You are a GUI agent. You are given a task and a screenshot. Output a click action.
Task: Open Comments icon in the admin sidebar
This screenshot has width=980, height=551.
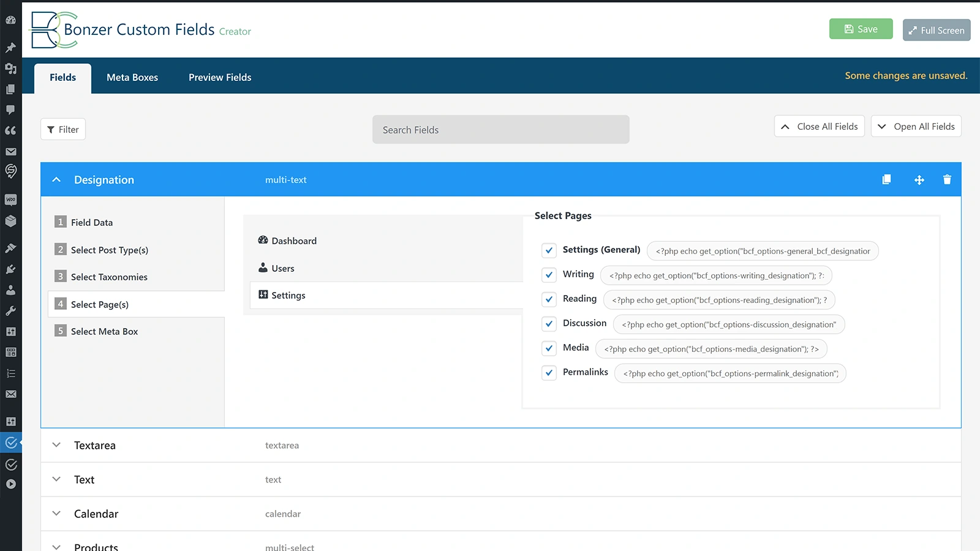tap(11, 110)
